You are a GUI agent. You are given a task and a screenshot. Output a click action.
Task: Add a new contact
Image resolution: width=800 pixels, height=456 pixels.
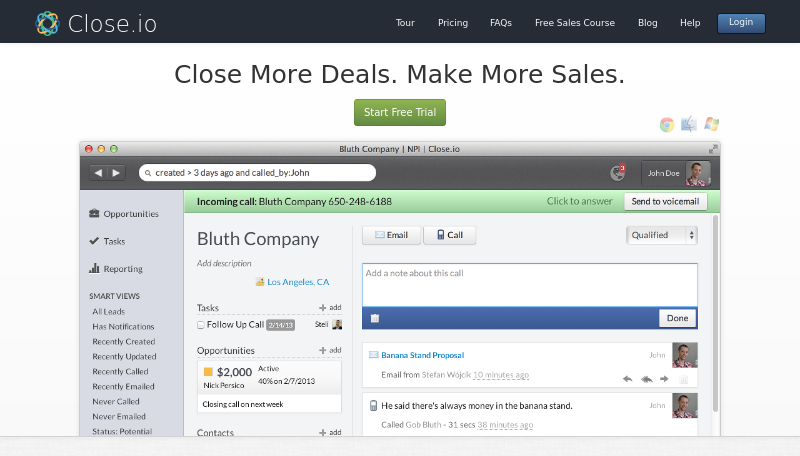[330, 433]
